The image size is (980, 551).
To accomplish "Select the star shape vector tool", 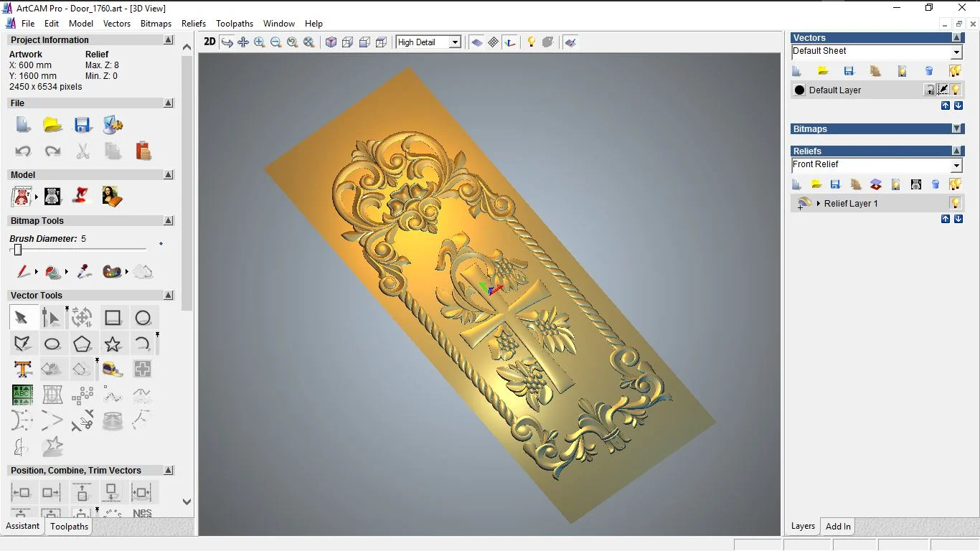I will tap(113, 344).
